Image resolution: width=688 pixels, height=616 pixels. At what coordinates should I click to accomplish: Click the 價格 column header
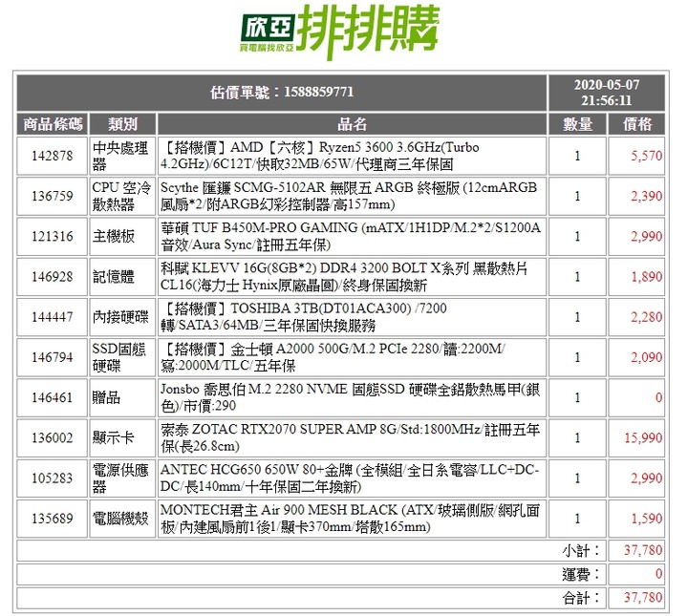coord(636,124)
